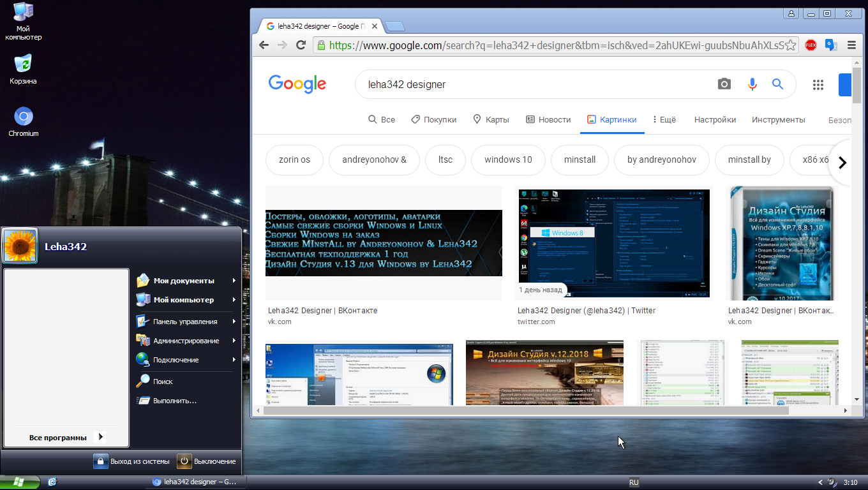Viewport: 868px width, 490px height.
Task: Open the FLEX extension icon
Action: coord(811,45)
